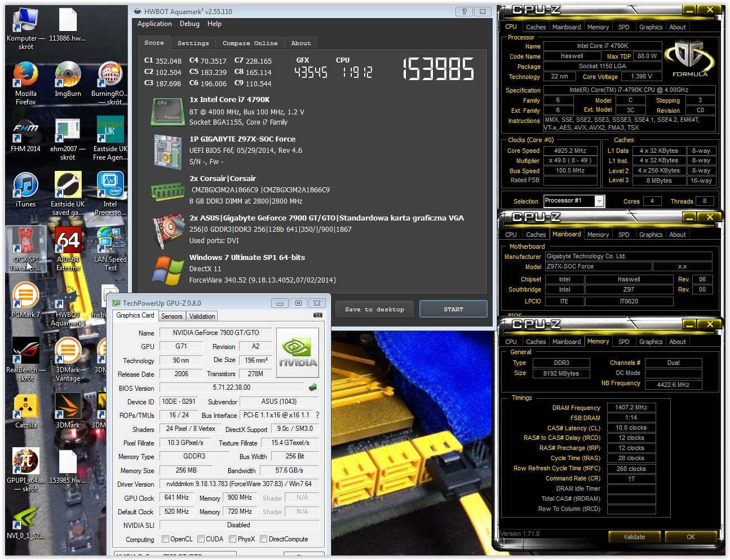Screen dimensions: 730x560
Task: Launch RealBench shortcut icon
Action: [x=25, y=360]
